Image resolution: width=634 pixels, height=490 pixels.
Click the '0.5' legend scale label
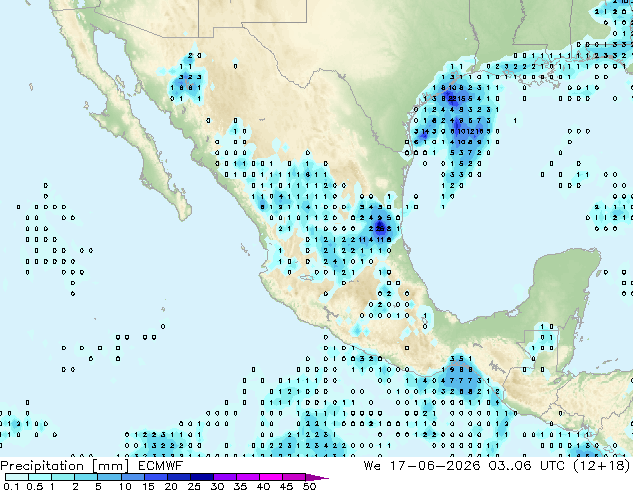click(x=35, y=486)
